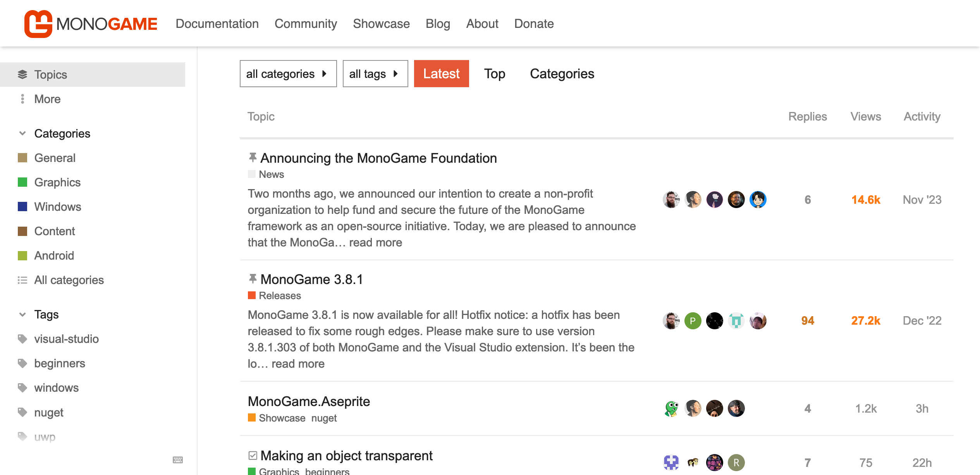
Task: Click the R avatar on transparent topic
Action: 736,462
